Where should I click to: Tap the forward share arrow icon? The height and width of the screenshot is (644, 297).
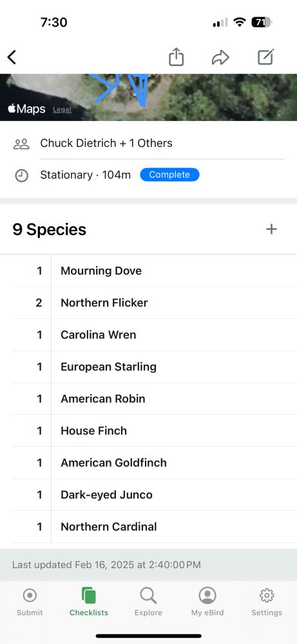[x=220, y=57]
